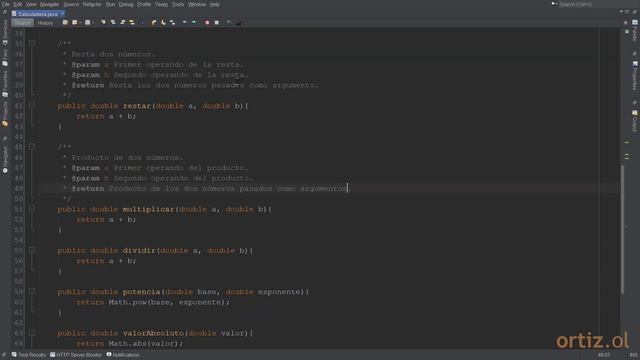Open Notifications in status bar
The height and width of the screenshot is (360, 640).
[123, 355]
